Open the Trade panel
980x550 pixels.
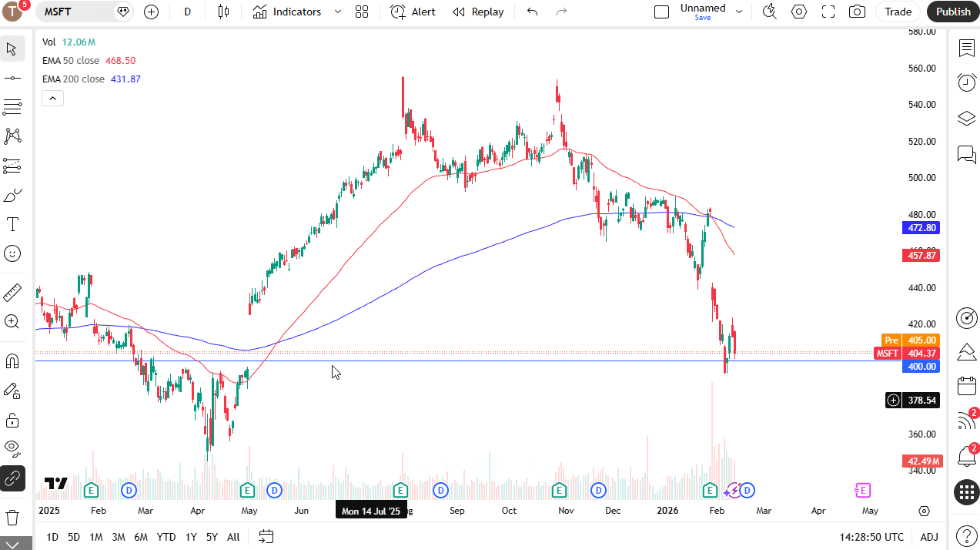pos(898,12)
